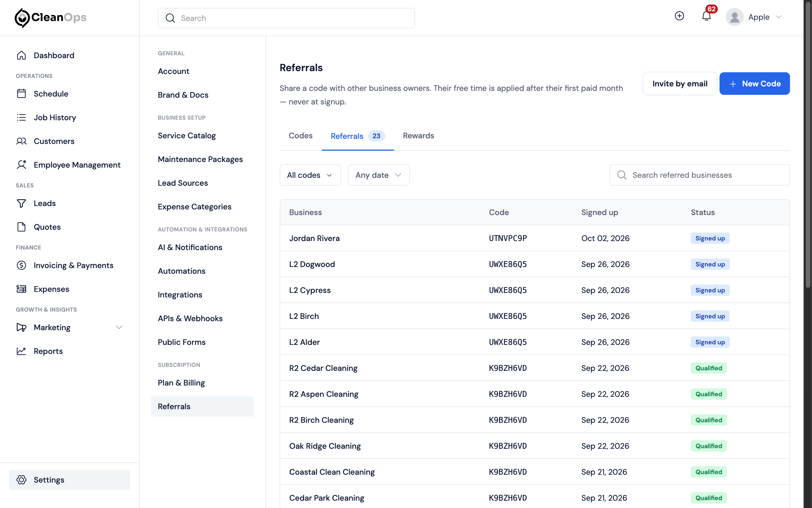Switch to the Rewards tab
The width and height of the screenshot is (812, 508).
click(x=418, y=136)
